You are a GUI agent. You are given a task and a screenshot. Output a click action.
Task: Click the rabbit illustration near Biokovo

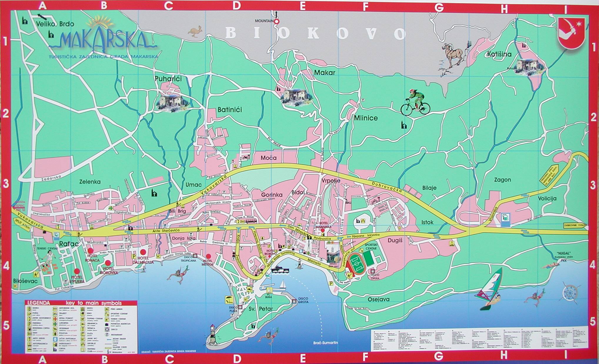[196, 31]
